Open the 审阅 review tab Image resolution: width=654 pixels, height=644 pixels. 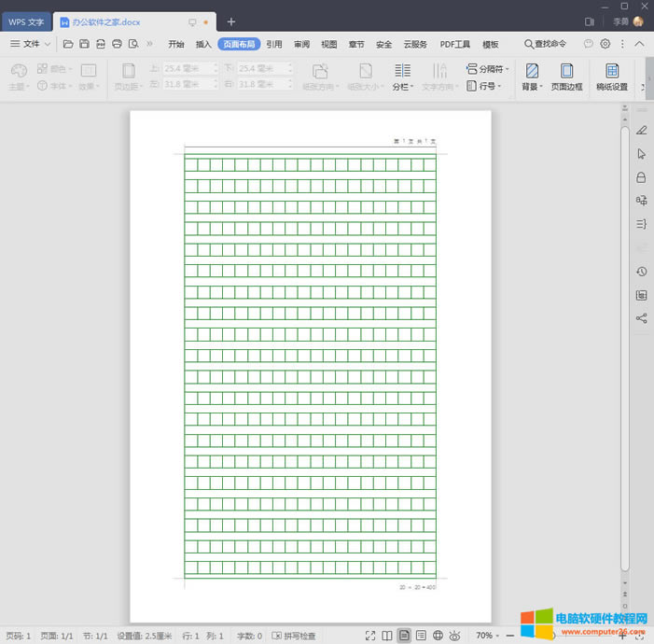point(301,44)
